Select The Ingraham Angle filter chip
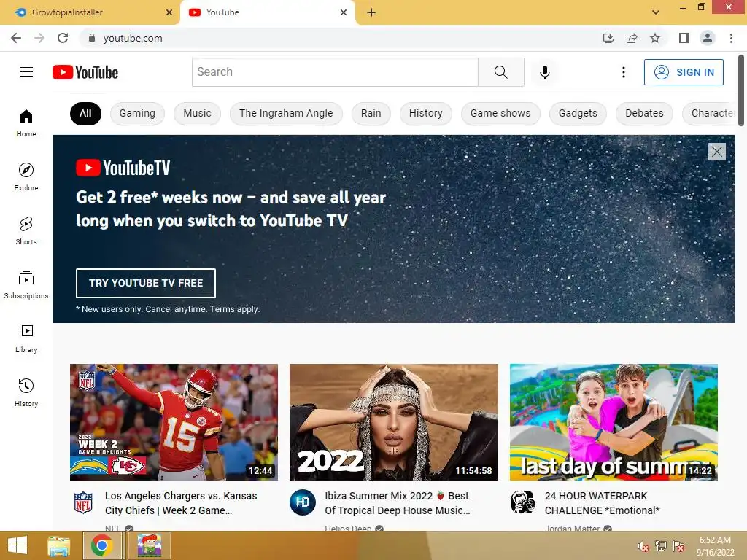The width and height of the screenshot is (747, 560). pyautogui.click(x=286, y=113)
